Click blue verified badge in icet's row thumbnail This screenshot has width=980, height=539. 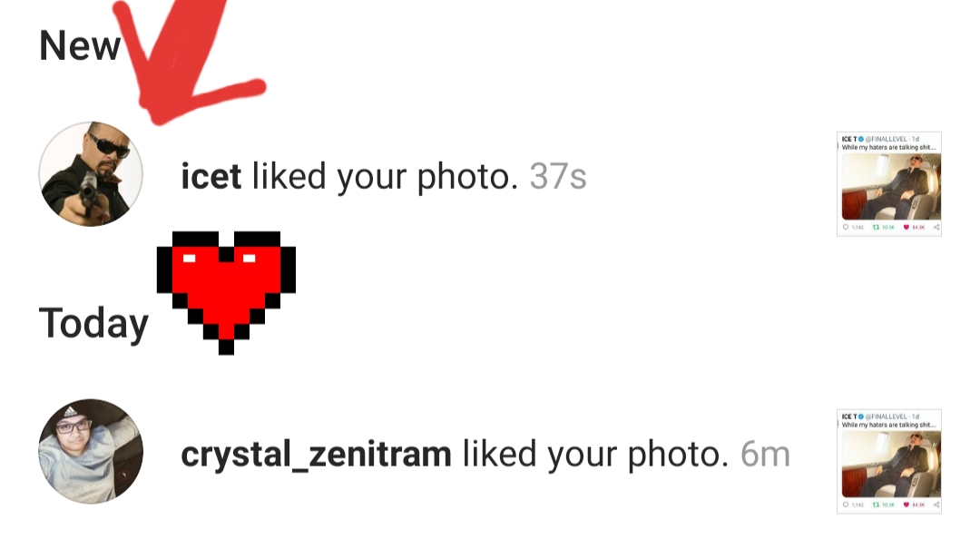(861, 139)
